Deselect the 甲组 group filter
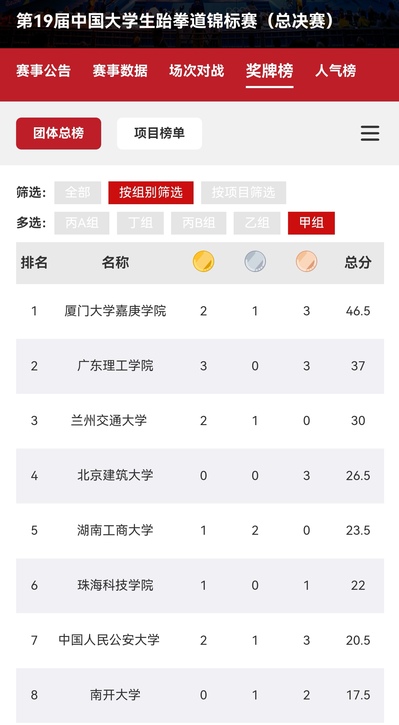This screenshot has height=725, width=399. click(x=311, y=223)
